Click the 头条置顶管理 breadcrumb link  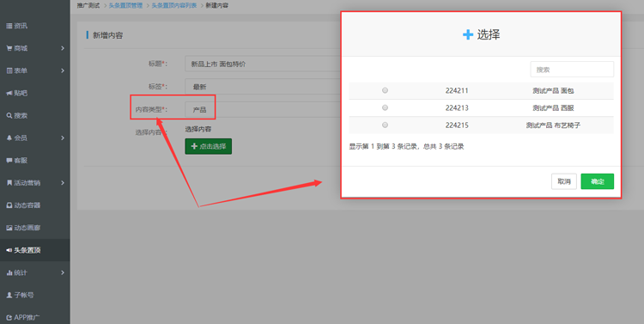(x=125, y=6)
